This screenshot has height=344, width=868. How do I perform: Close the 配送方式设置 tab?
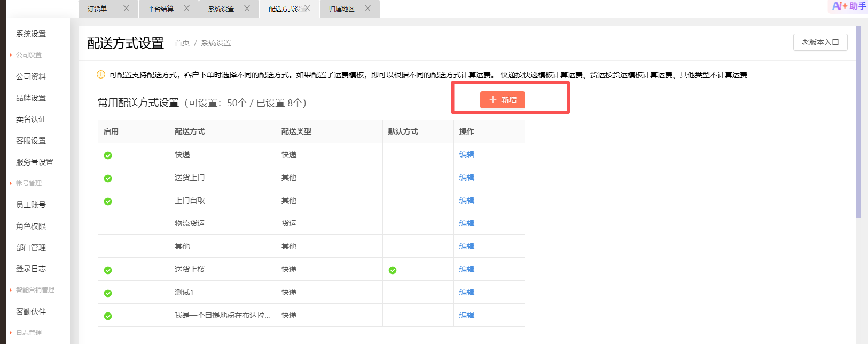point(307,9)
